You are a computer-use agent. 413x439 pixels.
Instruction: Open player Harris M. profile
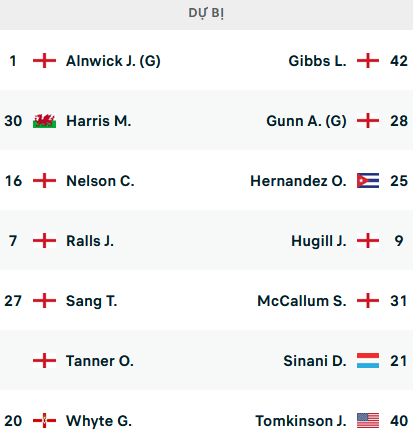[x=99, y=121]
